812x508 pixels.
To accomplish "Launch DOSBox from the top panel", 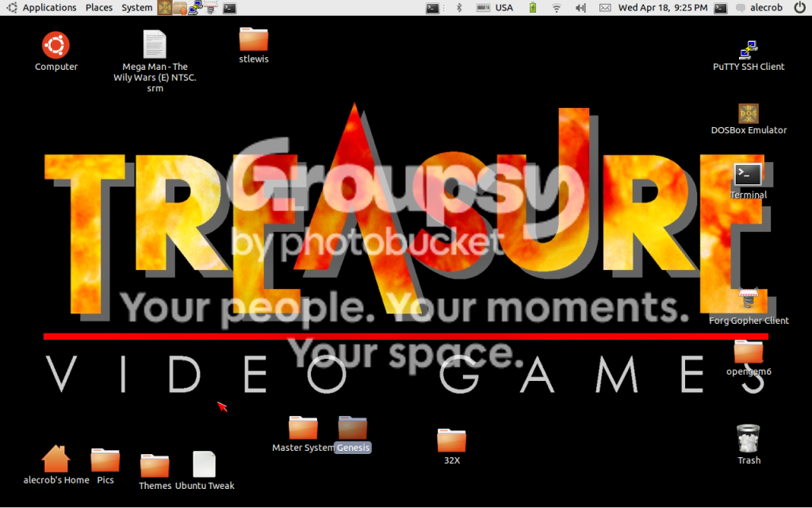I will [x=165, y=8].
